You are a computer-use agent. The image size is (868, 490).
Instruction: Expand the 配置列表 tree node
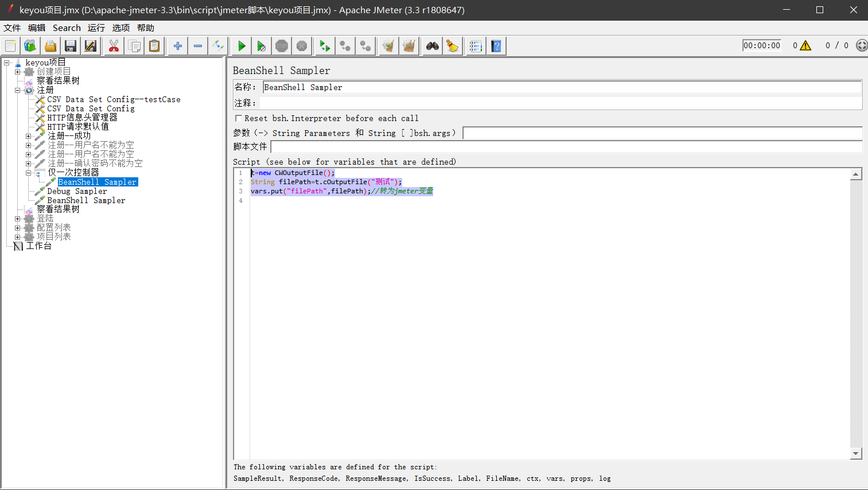pos(17,227)
